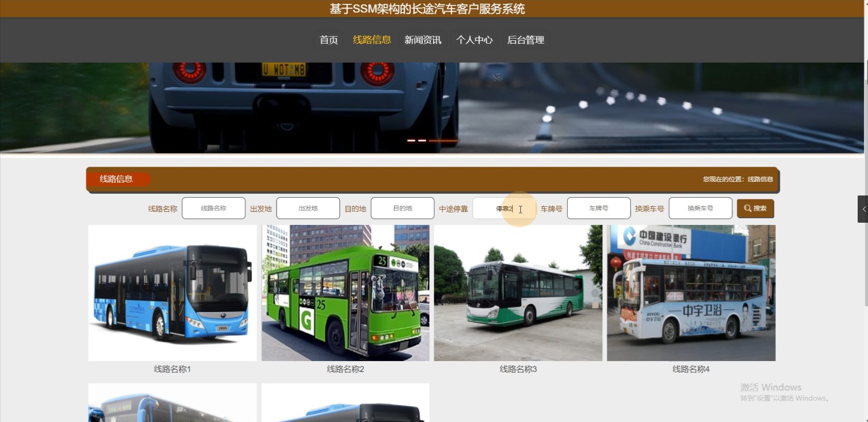Open the partially visible sixth bus thumbnail

pyautogui.click(x=345, y=402)
